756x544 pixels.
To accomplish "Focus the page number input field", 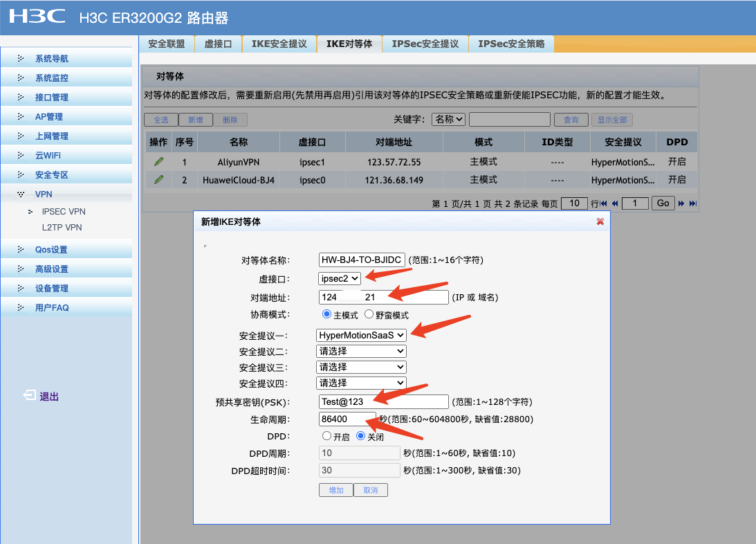I will click(x=635, y=203).
